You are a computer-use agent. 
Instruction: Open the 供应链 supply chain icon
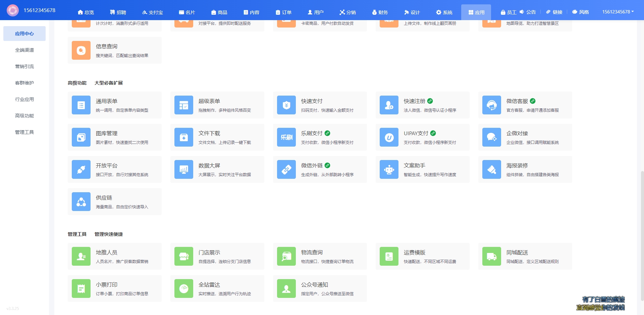click(x=81, y=202)
